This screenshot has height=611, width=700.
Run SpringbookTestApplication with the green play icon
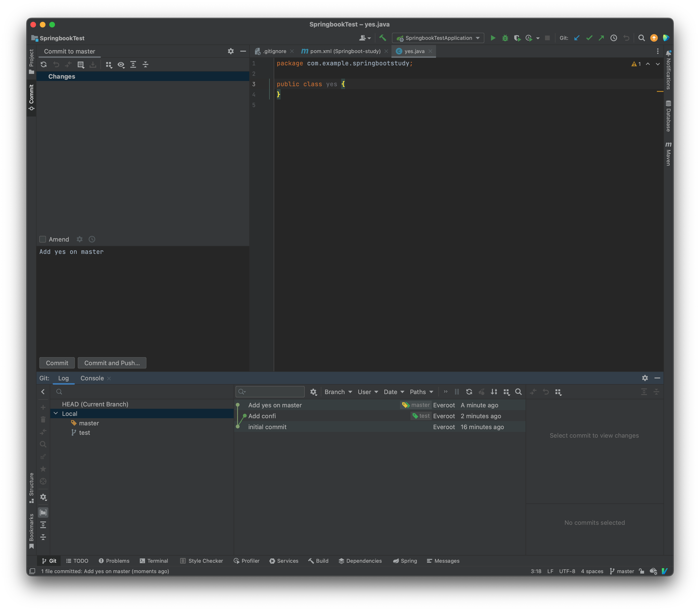point(493,38)
